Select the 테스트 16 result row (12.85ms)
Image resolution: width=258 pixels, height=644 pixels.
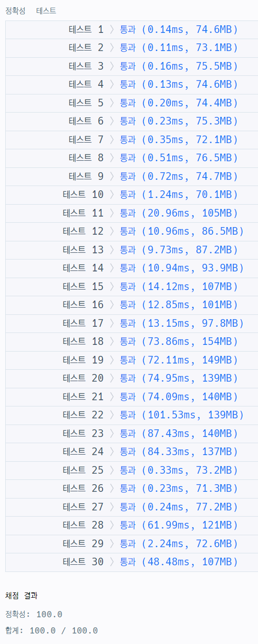click(132, 305)
